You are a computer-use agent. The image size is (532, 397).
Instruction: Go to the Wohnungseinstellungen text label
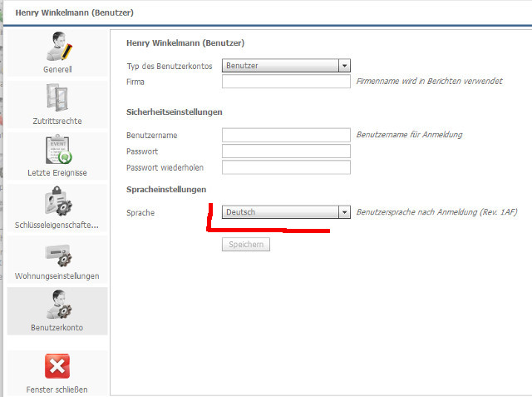57,275
